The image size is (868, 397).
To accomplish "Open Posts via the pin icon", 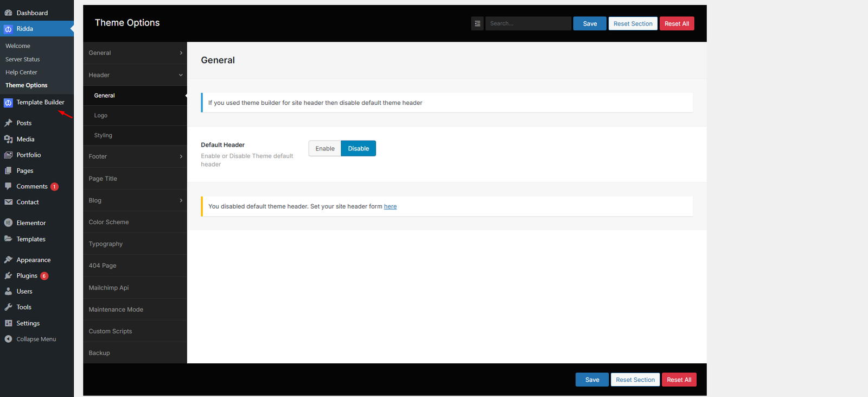I will pyautogui.click(x=8, y=123).
